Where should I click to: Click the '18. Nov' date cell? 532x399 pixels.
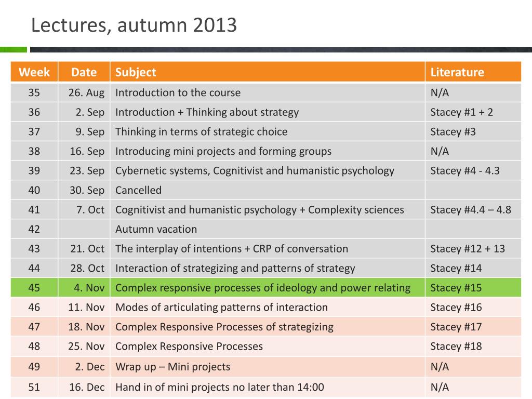click(x=84, y=327)
